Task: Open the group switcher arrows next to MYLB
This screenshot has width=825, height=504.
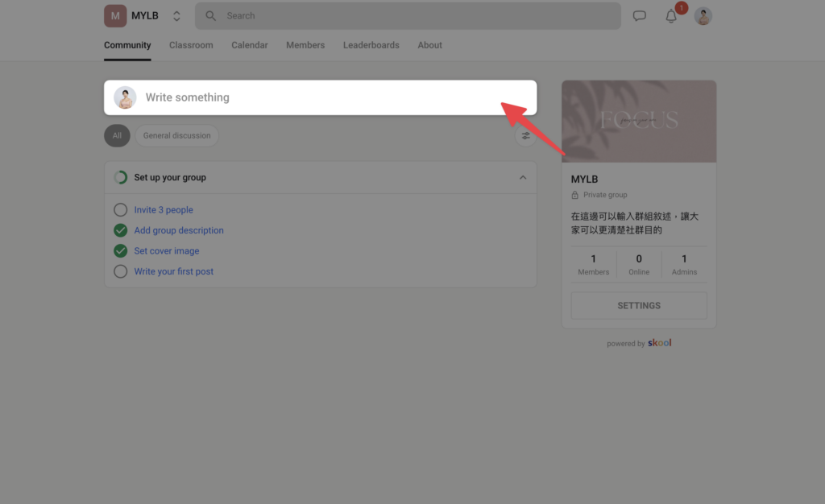Action: pyautogui.click(x=176, y=16)
